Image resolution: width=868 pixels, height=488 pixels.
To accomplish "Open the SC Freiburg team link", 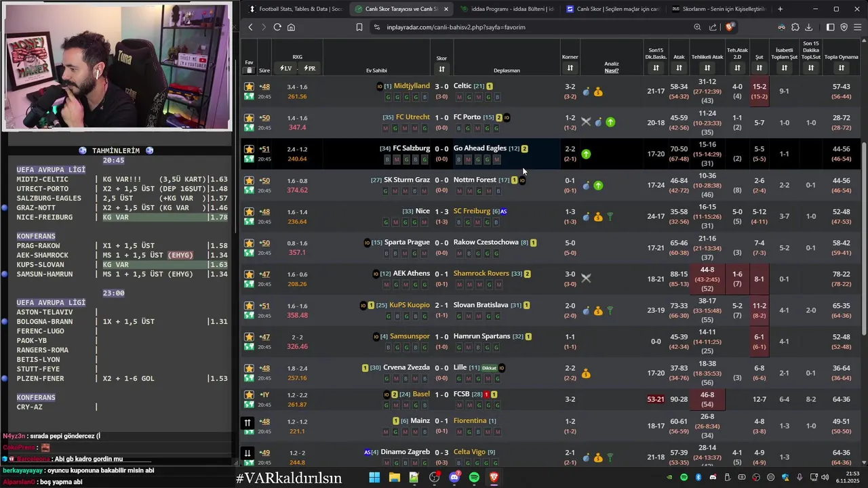I will click(472, 211).
